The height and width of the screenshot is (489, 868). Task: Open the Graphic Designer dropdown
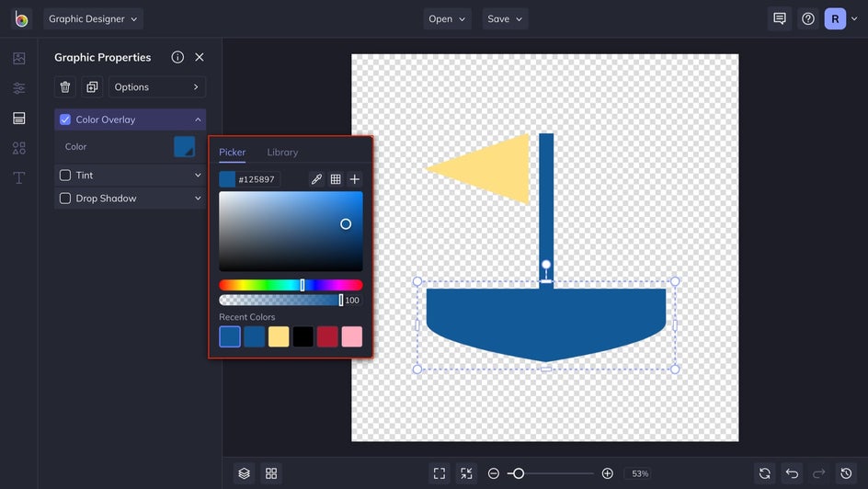[93, 18]
